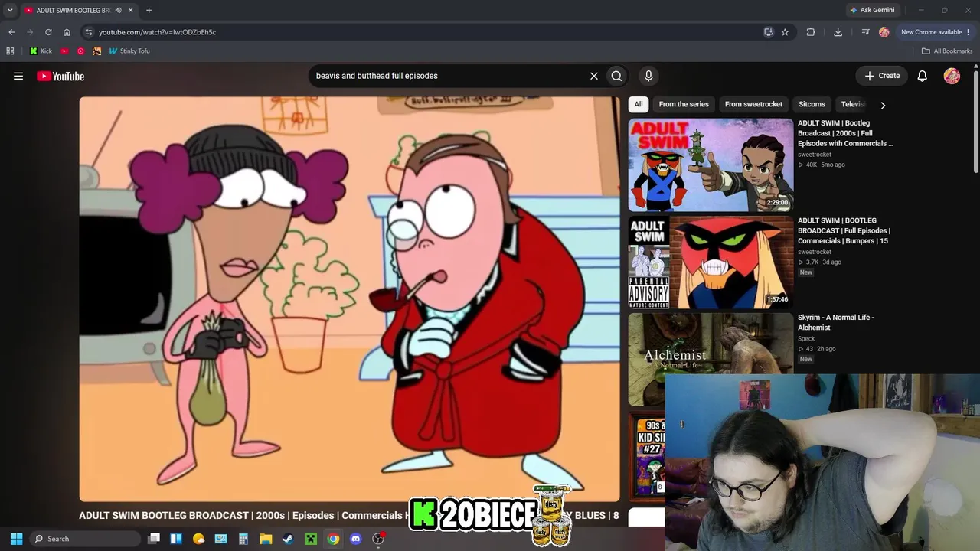
Task: Select the 'From sweetrocket' chip
Action: tap(753, 104)
